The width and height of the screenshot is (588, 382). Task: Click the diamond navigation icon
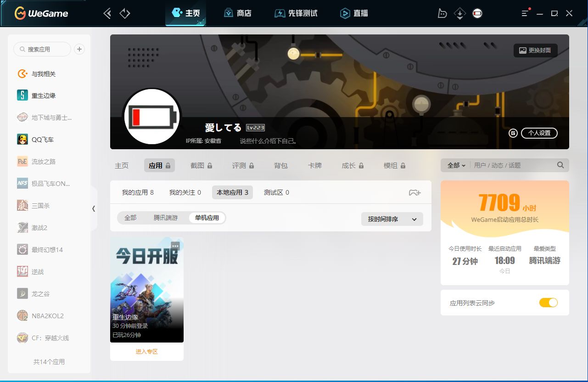125,13
